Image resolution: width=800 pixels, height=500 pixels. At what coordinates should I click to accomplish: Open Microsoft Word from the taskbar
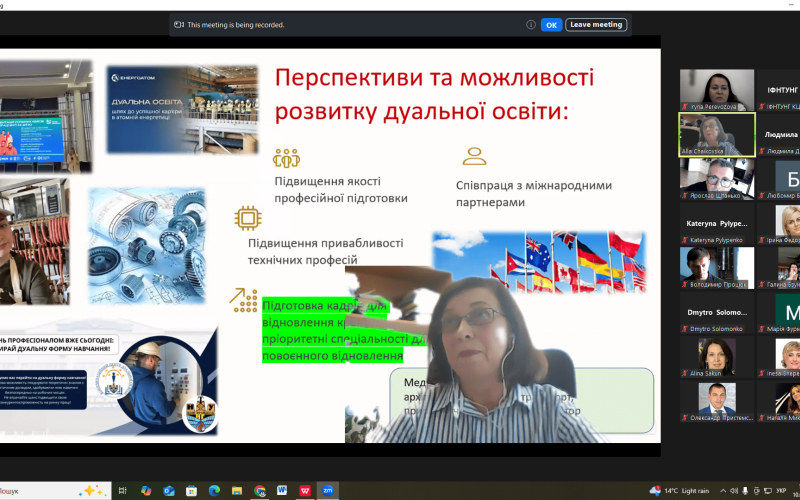[x=282, y=491]
